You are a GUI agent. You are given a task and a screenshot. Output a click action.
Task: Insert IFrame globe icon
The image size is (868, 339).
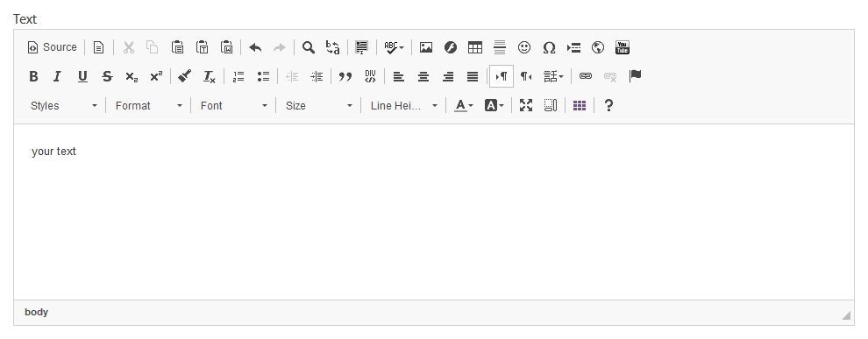point(598,47)
